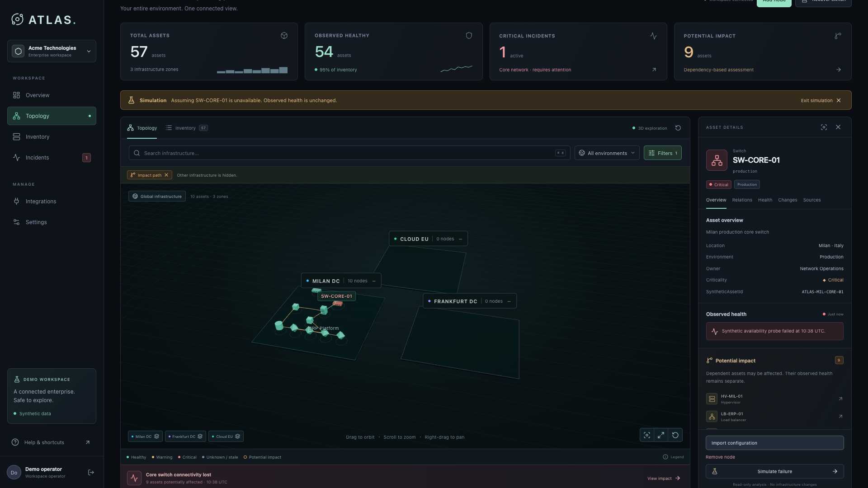Select the Relations tab in Asset details
The image size is (868, 488).
(x=742, y=200)
